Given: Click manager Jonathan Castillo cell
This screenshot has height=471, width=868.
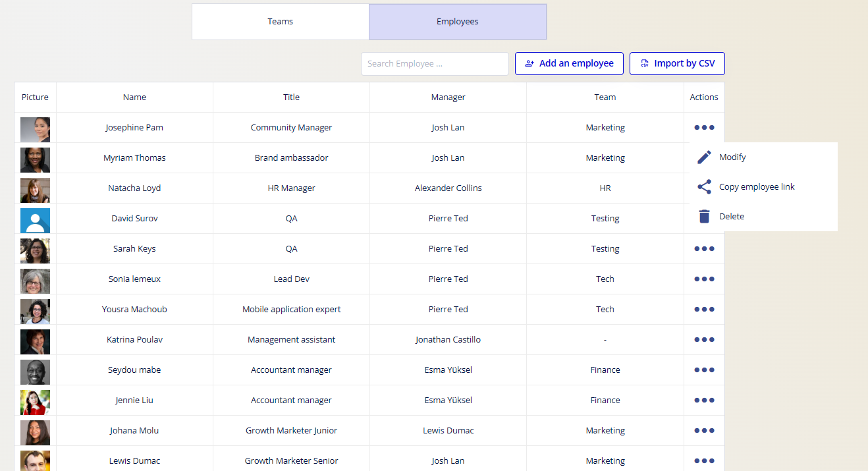Looking at the screenshot, I should point(448,340).
